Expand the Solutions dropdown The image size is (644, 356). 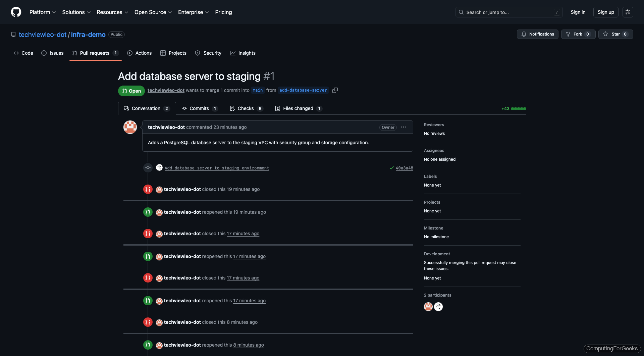coord(76,12)
